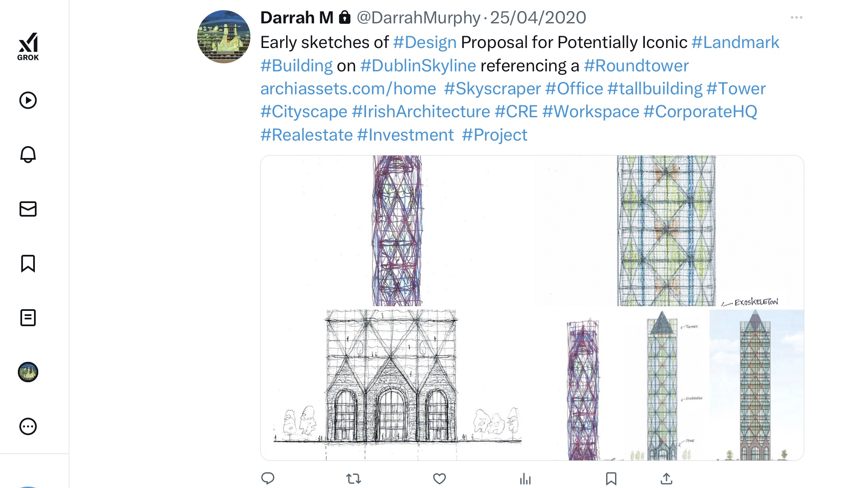Open Grok from the sidebar
This screenshot has width=868, height=488.
point(28,46)
